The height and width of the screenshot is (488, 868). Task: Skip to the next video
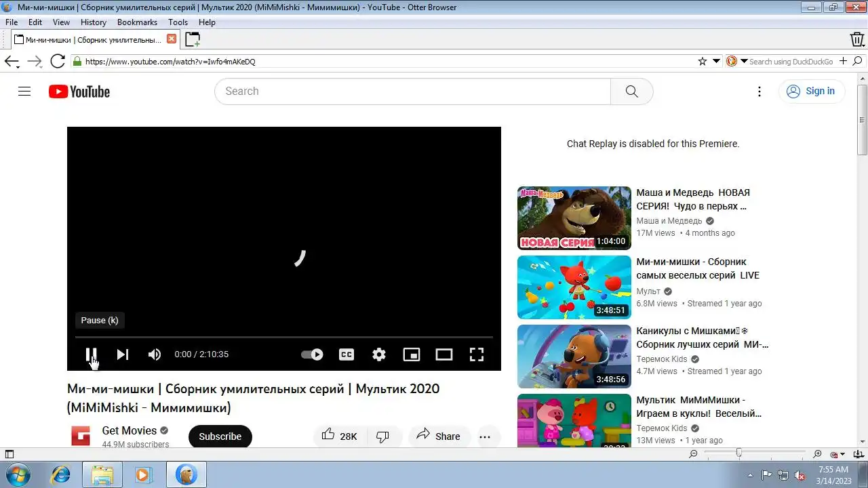(x=122, y=354)
